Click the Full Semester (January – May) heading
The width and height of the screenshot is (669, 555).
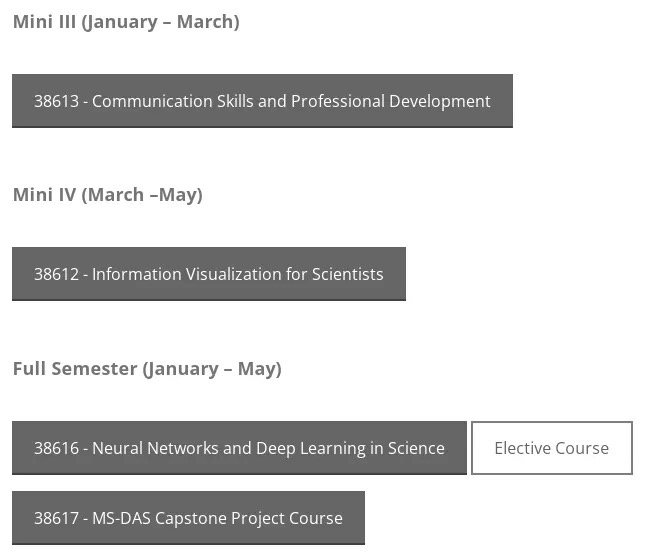[147, 369]
